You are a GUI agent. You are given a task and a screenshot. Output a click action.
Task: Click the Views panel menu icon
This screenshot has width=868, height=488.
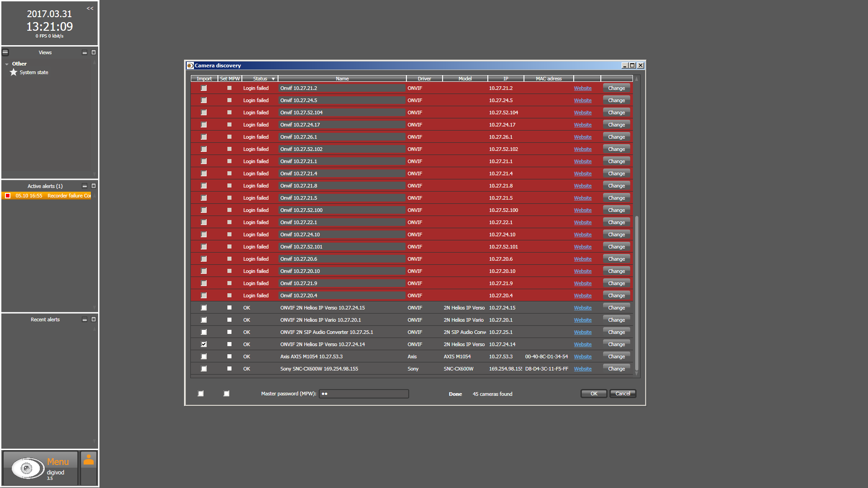coord(5,52)
